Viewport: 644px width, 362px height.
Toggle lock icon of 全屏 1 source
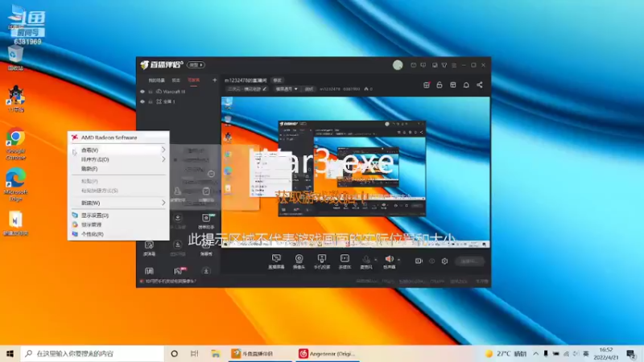coord(151,101)
